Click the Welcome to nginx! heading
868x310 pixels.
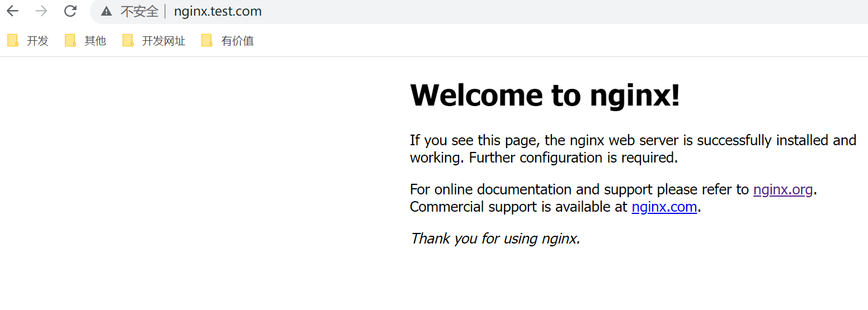[x=545, y=94]
